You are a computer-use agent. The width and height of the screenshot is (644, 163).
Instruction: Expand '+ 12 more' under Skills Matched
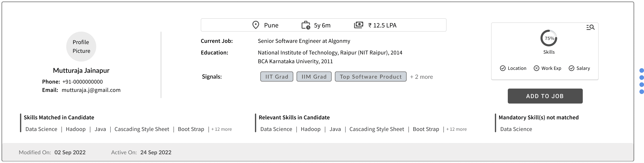(x=221, y=129)
